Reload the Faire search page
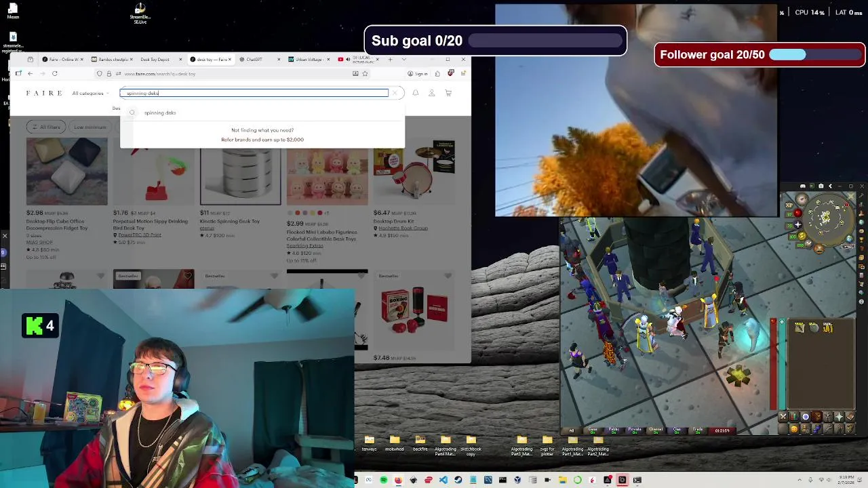 [x=55, y=73]
